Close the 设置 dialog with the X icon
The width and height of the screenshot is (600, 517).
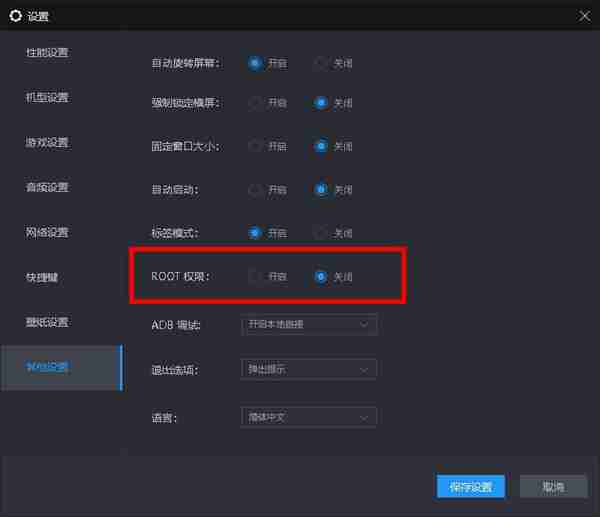coord(584,16)
